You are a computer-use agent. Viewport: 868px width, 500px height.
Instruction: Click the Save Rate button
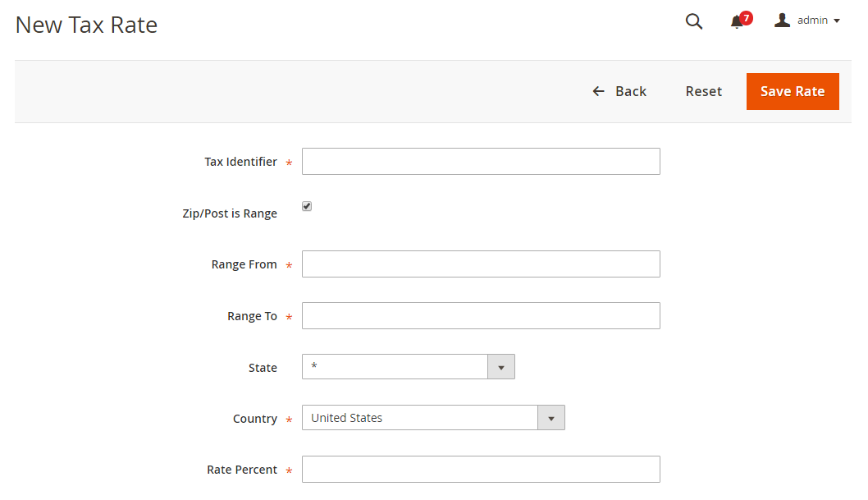(793, 91)
